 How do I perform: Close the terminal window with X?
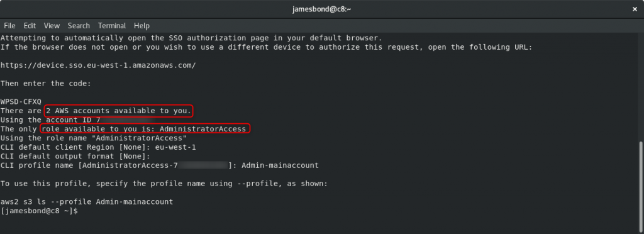click(635, 9)
